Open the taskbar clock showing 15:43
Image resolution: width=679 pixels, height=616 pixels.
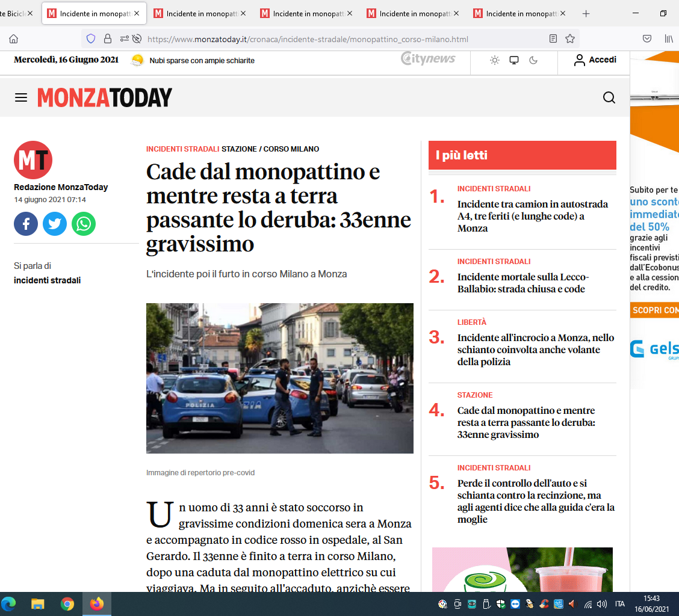(x=651, y=604)
